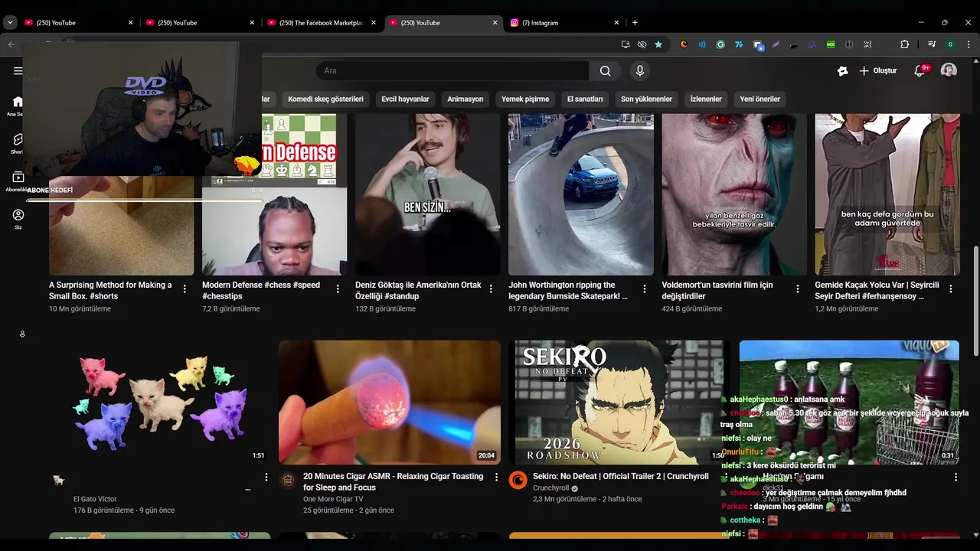
Task: Open options for Voldemort short
Action: [798, 289]
